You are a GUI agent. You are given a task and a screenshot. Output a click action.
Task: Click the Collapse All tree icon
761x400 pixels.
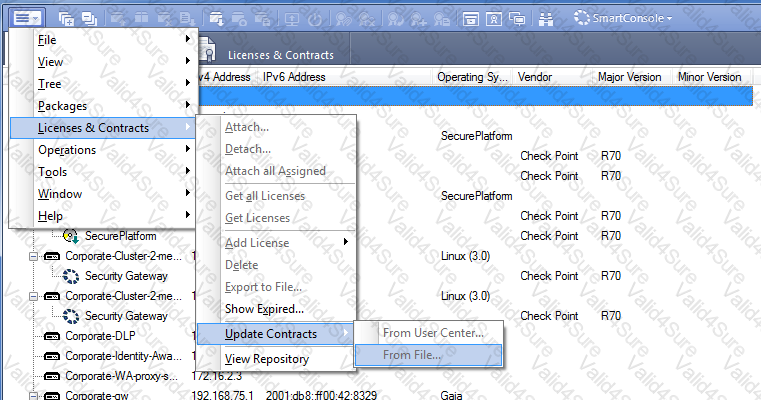click(89, 19)
